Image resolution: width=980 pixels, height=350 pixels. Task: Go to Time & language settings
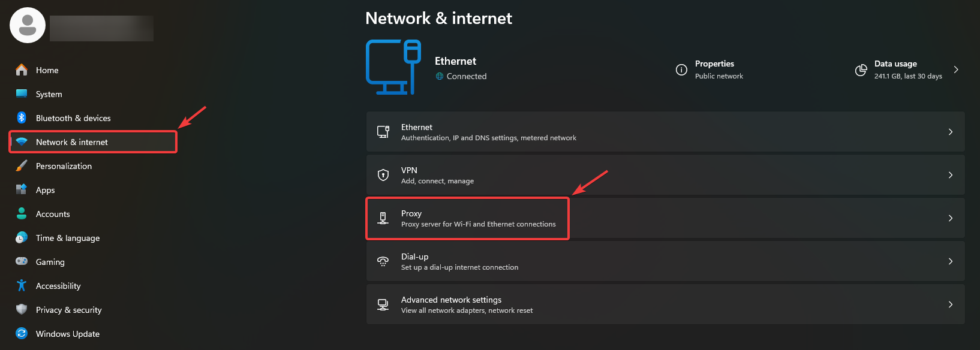68,238
